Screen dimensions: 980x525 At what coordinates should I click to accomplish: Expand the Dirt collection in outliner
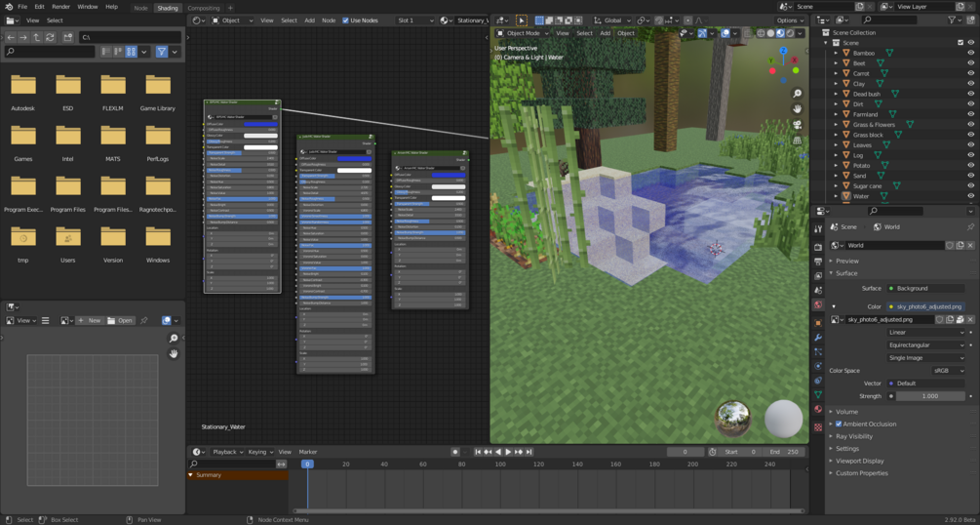point(836,103)
